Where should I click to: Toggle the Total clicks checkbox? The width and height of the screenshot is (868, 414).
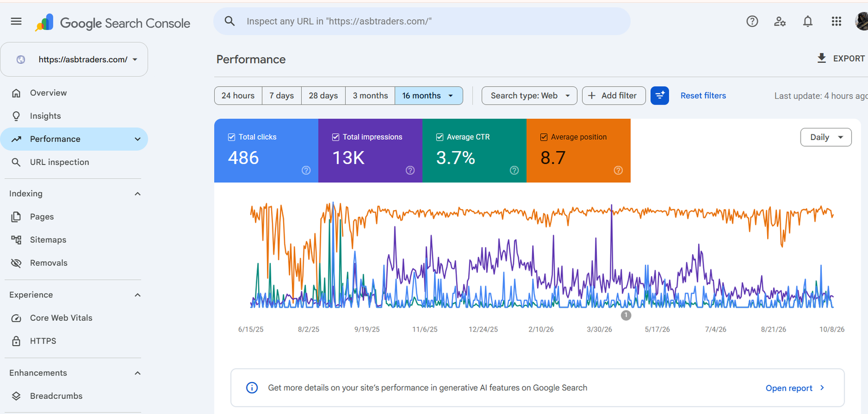232,137
